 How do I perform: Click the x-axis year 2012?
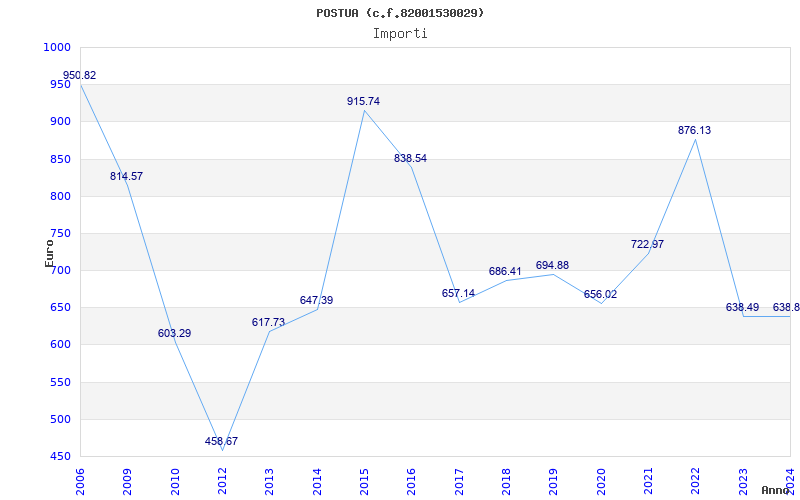pos(222,481)
